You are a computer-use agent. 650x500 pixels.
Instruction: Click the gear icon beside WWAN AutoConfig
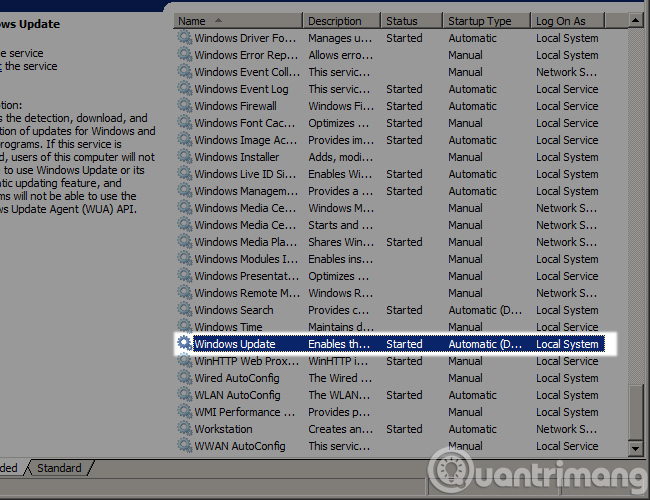tap(184, 446)
